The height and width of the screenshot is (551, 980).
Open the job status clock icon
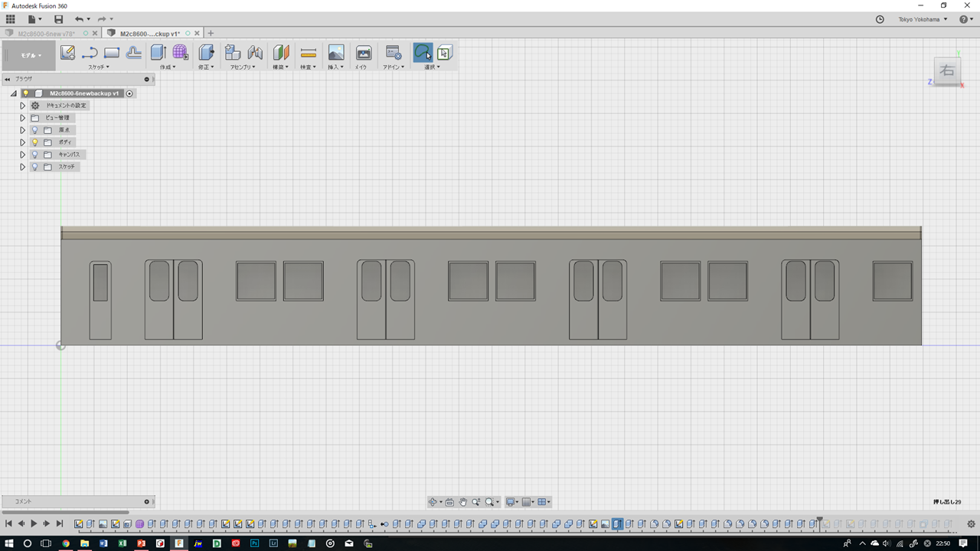[880, 19]
